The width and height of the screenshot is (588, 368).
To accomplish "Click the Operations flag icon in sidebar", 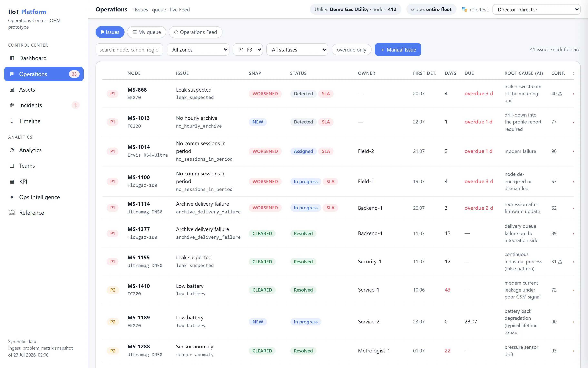I will coord(12,74).
